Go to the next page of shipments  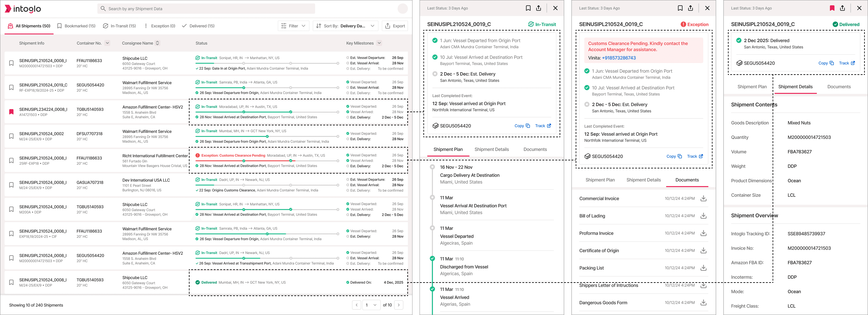(x=399, y=305)
